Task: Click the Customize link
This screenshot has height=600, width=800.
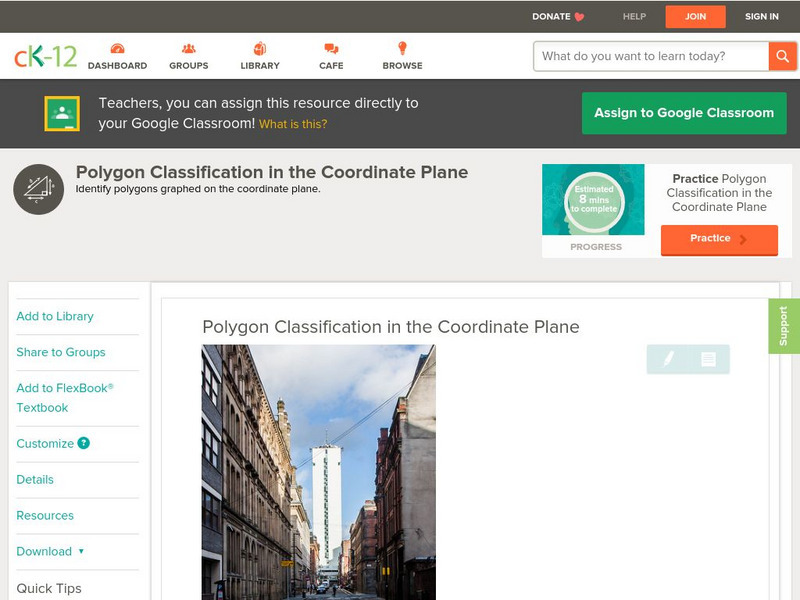Action: (45, 443)
